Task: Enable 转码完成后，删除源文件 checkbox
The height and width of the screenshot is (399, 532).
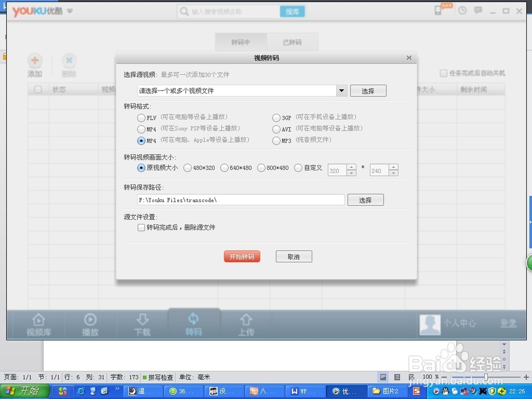Action: (x=141, y=227)
